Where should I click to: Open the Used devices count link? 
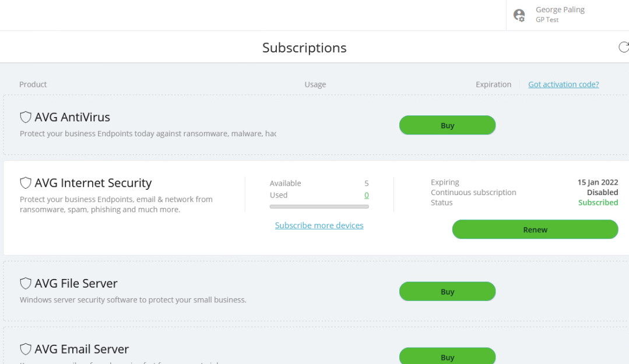(366, 195)
